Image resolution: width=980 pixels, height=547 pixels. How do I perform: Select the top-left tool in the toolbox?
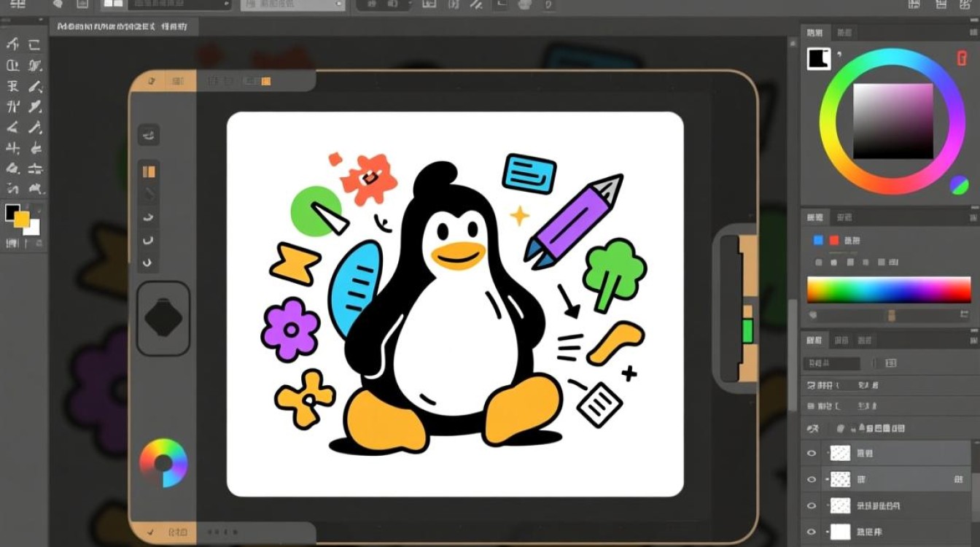pyautogui.click(x=12, y=44)
